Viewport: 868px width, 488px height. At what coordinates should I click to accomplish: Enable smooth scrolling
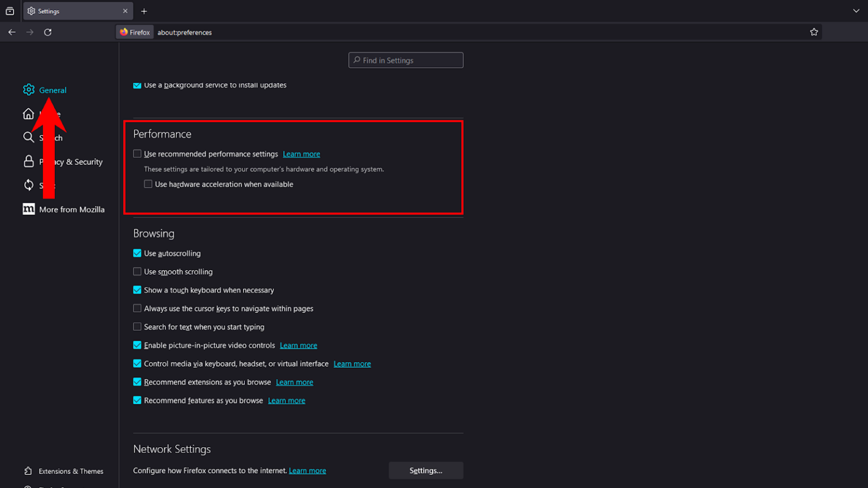click(137, 271)
